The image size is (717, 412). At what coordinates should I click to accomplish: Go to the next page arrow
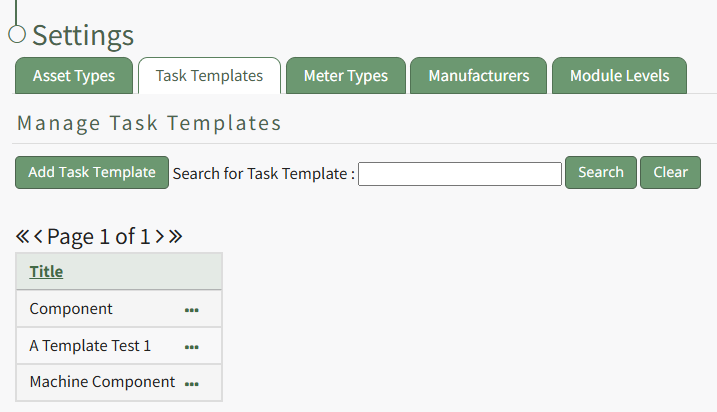[x=160, y=237]
